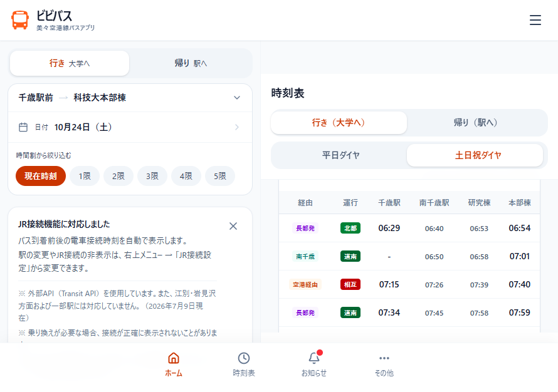Click the 07:59 本部棟 arrival time

coord(520,312)
